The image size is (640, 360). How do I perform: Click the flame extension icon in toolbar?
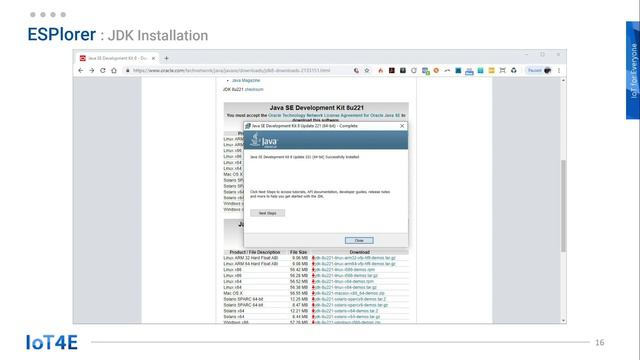(380, 71)
